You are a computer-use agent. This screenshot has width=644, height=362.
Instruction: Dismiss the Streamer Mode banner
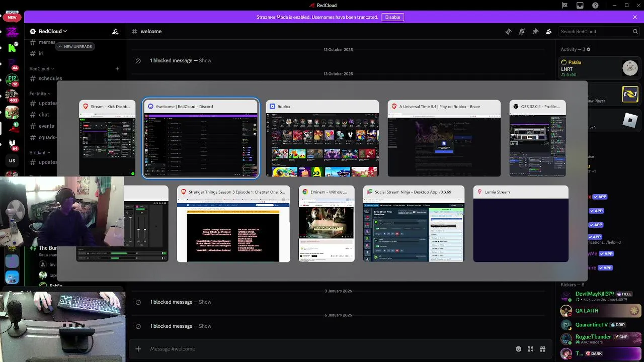point(635,17)
